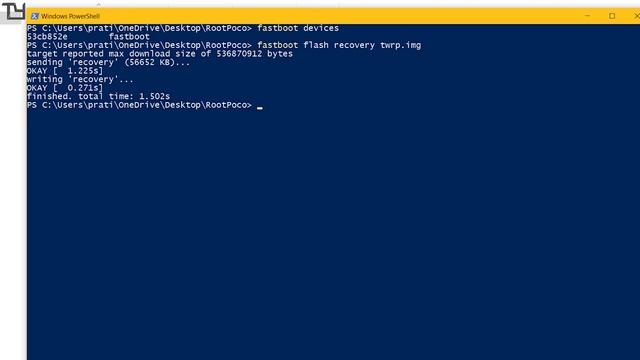Place cursor at the blinking prompt caret
Viewport: 640px width, 360px height.
coord(260,108)
